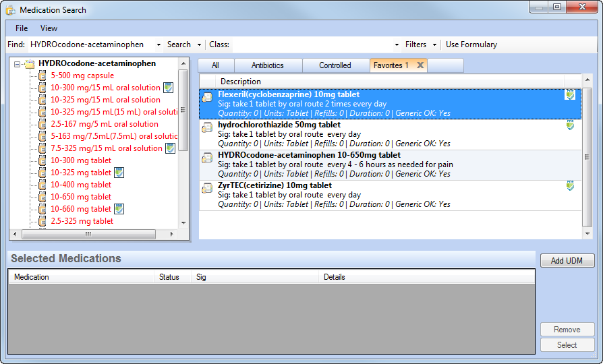The width and height of the screenshot is (603, 364).
Task: Click the Find medication input field
Action: point(92,44)
